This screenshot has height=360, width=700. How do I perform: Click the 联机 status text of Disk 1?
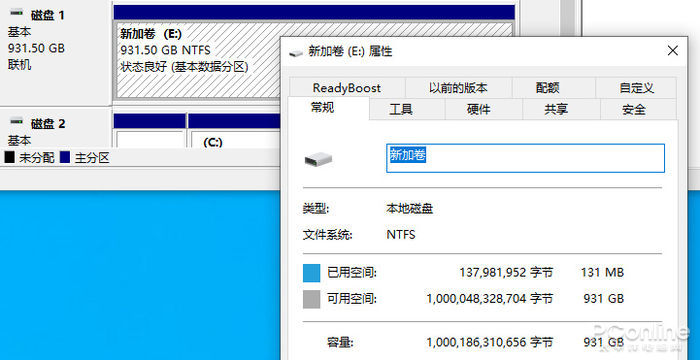click(x=19, y=65)
